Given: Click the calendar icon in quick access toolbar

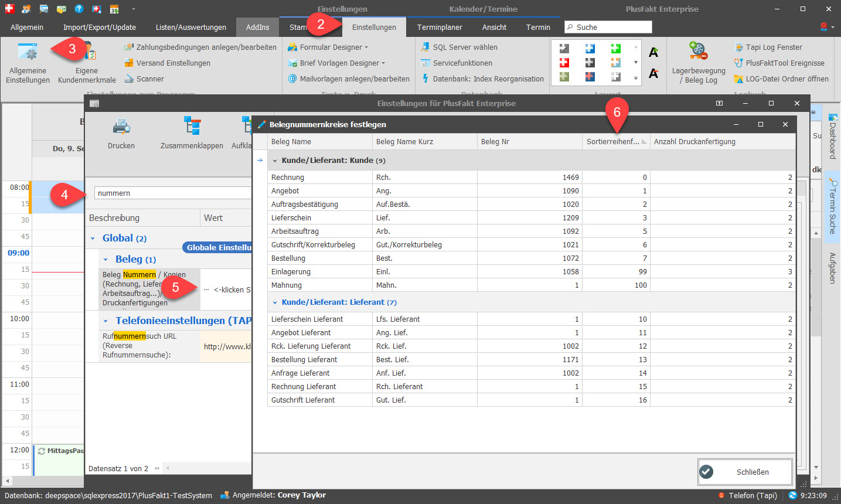Looking at the screenshot, I should coord(114,9).
